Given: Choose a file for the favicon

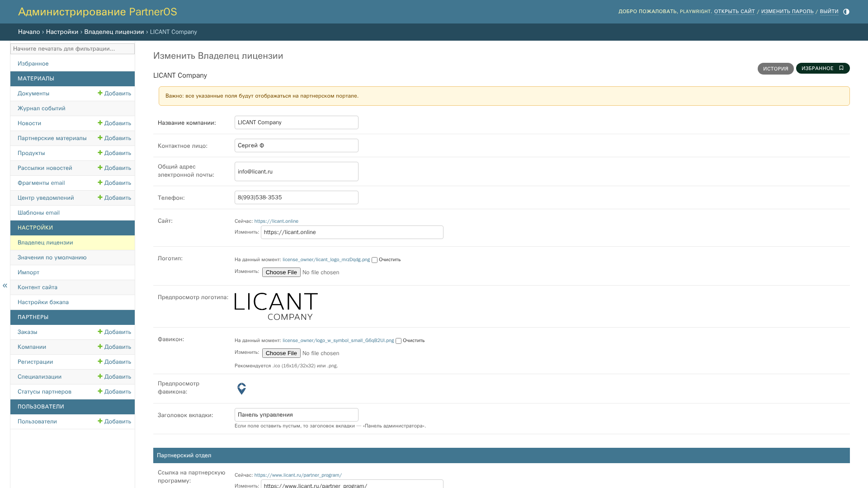Looking at the screenshot, I should [281, 353].
